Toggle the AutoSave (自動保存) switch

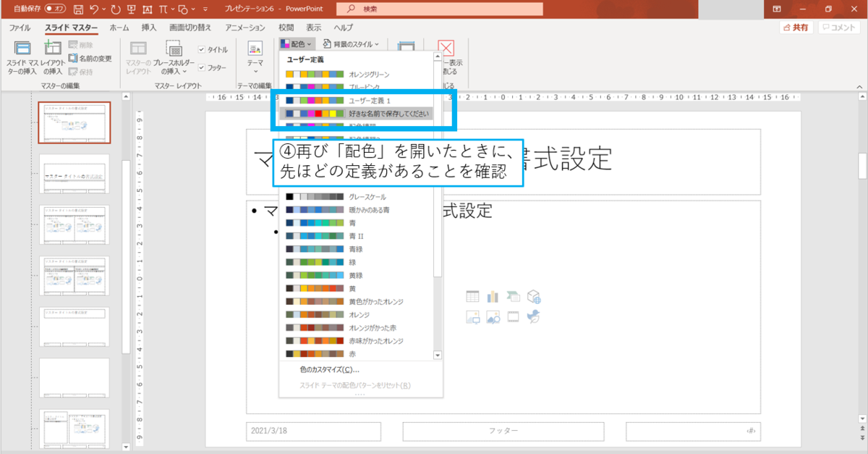(x=54, y=9)
